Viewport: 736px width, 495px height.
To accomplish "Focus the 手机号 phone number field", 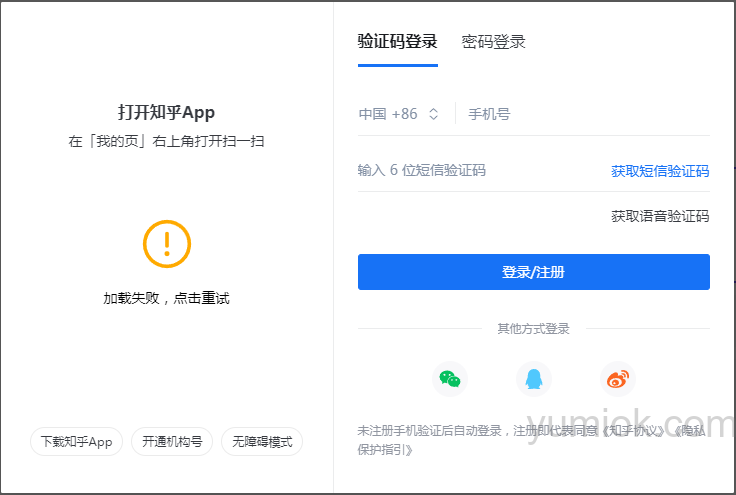I will pyautogui.click(x=589, y=114).
